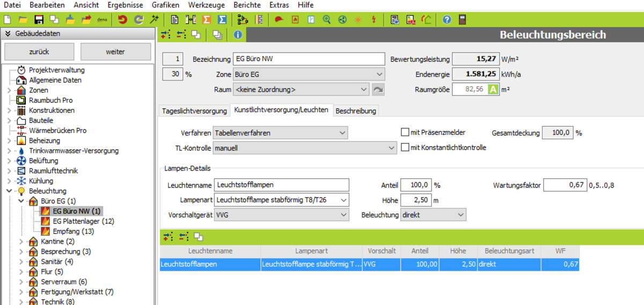The height and width of the screenshot is (305, 644).
Task: Open Vorschaltgerät dropdown VVG
Action: (281, 215)
